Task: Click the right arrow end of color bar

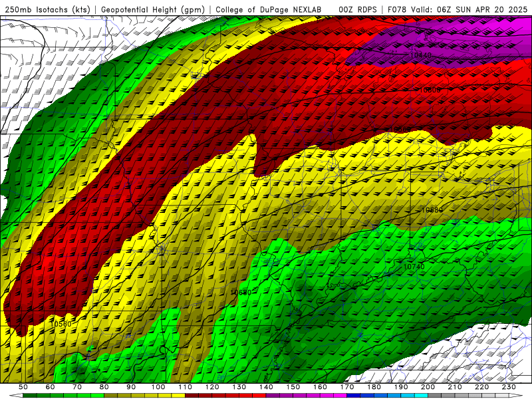Action: pyautogui.click(x=516, y=396)
